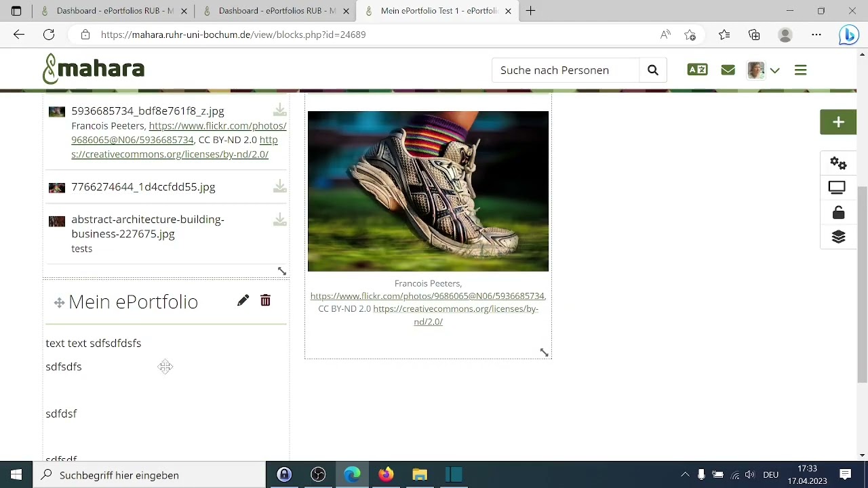Screen dimensions: 868x488
Task: Click resize handle of the files block
Action: pyautogui.click(x=282, y=271)
